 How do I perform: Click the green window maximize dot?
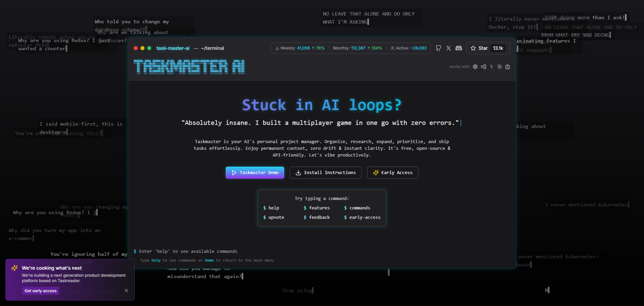point(149,48)
